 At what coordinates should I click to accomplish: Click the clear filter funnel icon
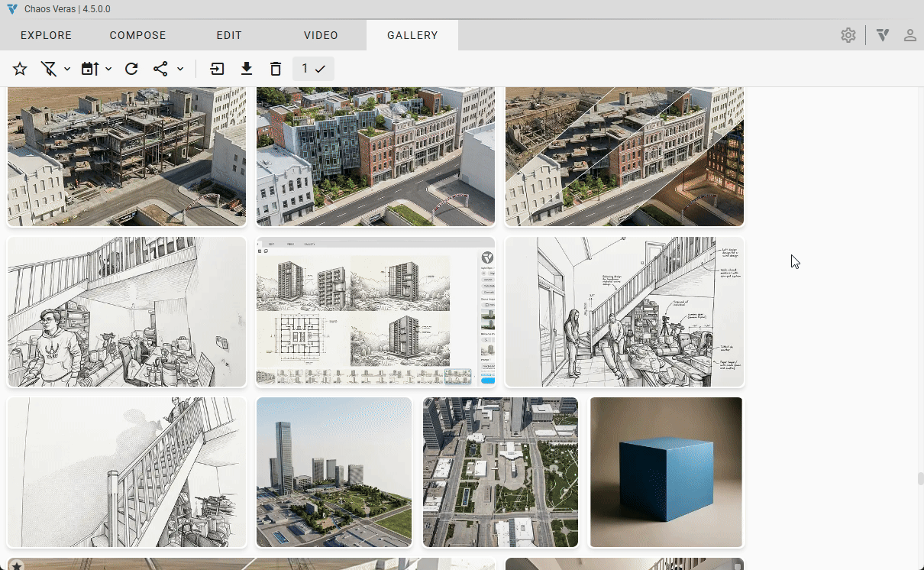click(49, 69)
